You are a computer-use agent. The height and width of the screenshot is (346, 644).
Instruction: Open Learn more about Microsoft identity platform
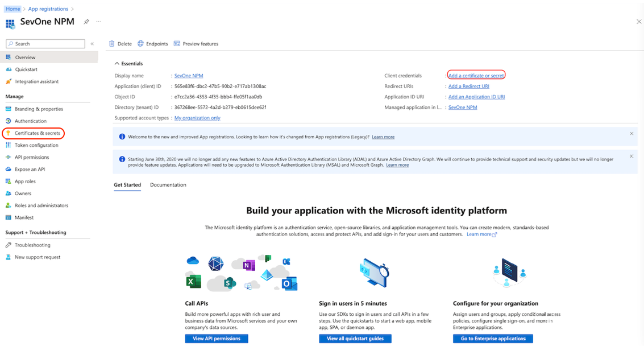[x=481, y=234]
